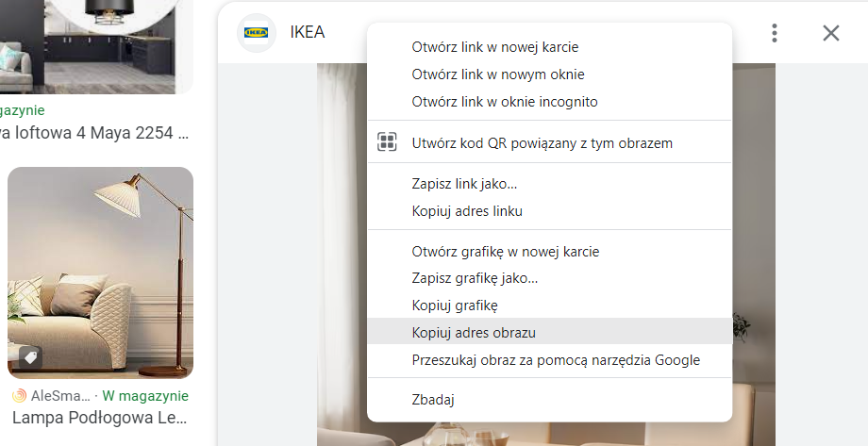Click "Otwórz grafikę w nowej karcie"
This screenshot has height=446, width=868.
coord(506,252)
